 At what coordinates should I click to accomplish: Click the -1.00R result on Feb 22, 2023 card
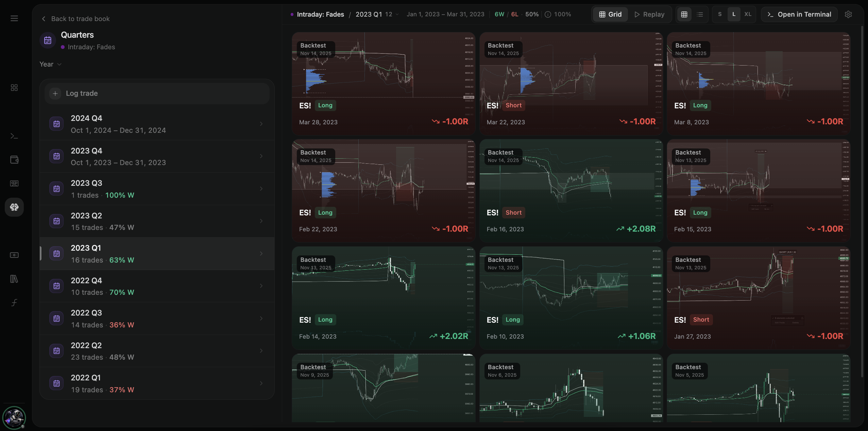coord(450,229)
